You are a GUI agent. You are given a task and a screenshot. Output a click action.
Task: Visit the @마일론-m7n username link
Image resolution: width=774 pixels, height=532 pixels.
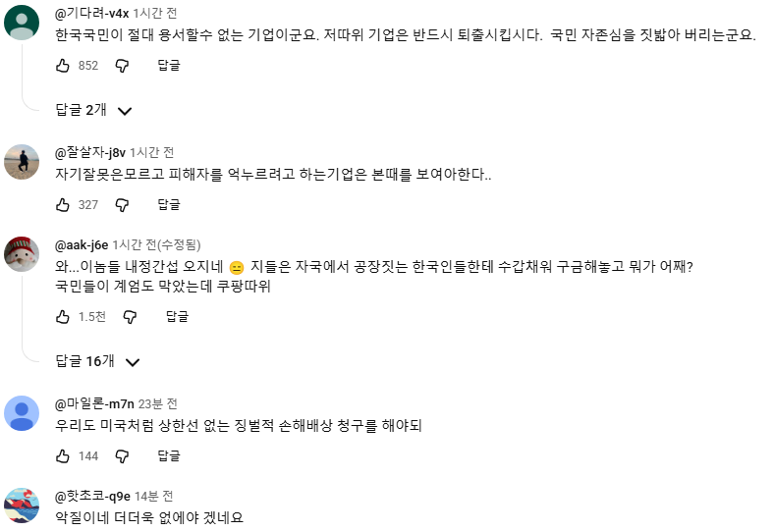click(x=94, y=404)
